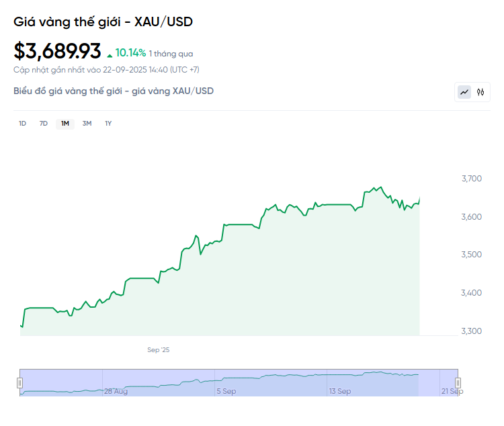Click the 28 Aug label in navigator
Viewport: 504px width, 426px height.
point(116,391)
